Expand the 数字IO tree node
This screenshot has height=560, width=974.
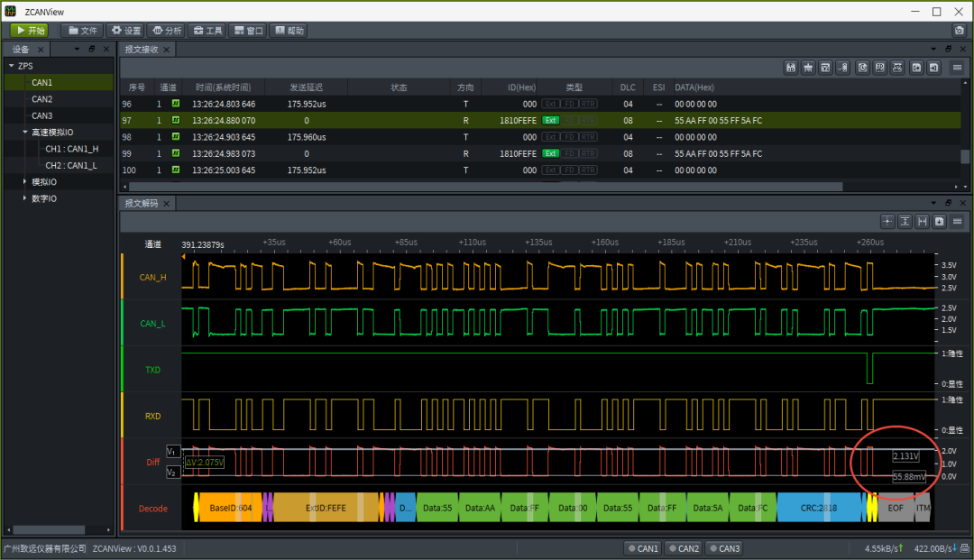(x=25, y=198)
